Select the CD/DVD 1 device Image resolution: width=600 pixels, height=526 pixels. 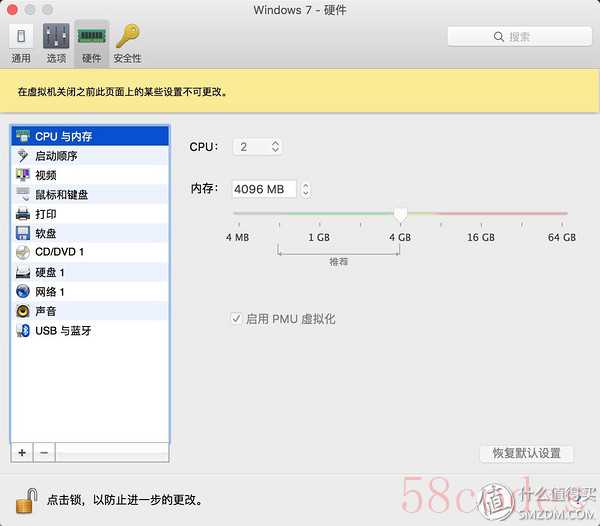coord(59,252)
